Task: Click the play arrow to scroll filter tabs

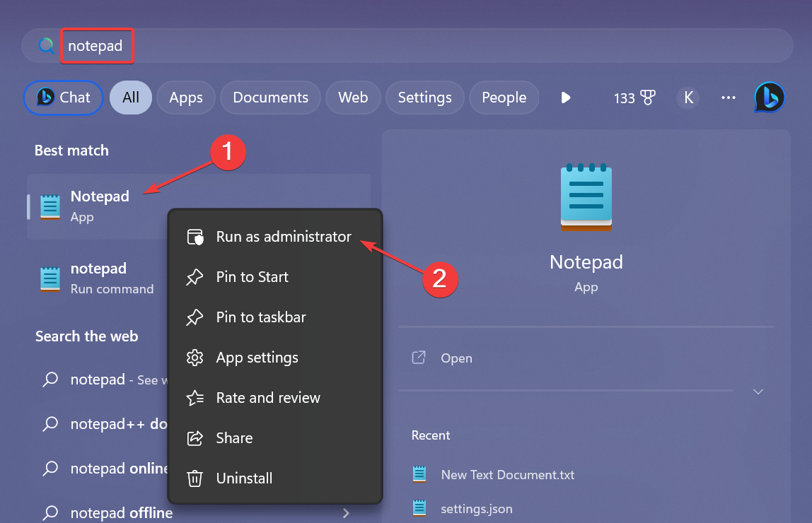Action: coord(565,98)
